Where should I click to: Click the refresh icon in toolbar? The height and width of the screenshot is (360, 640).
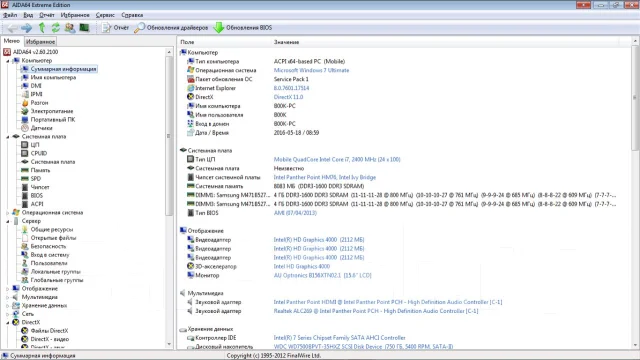click(56, 28)
